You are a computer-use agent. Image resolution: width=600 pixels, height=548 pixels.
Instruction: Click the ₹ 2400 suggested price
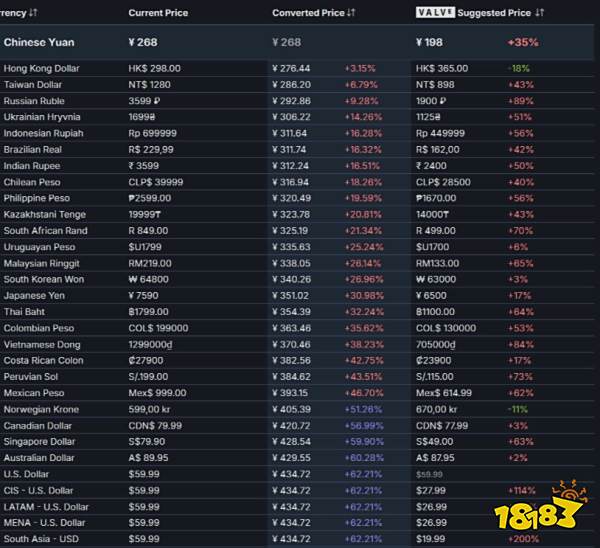tap(431, 166)
